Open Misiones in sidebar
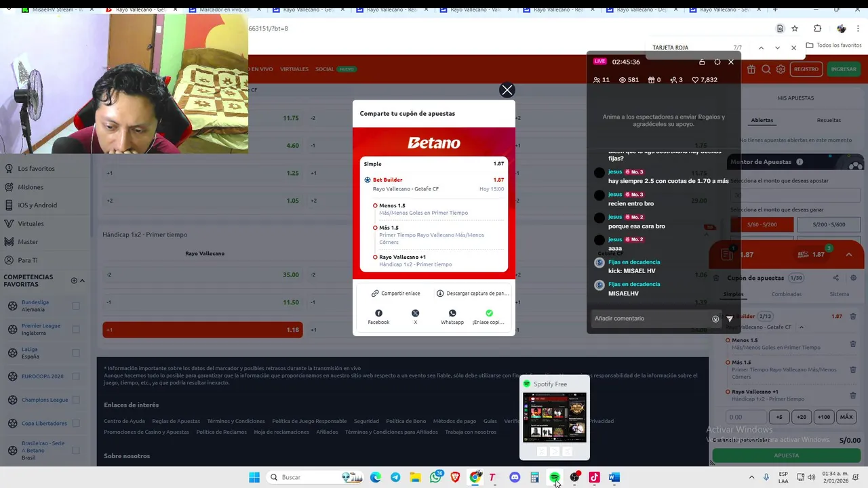The height and width of the screenshot is (488, 868). click(x=31, y=187)
